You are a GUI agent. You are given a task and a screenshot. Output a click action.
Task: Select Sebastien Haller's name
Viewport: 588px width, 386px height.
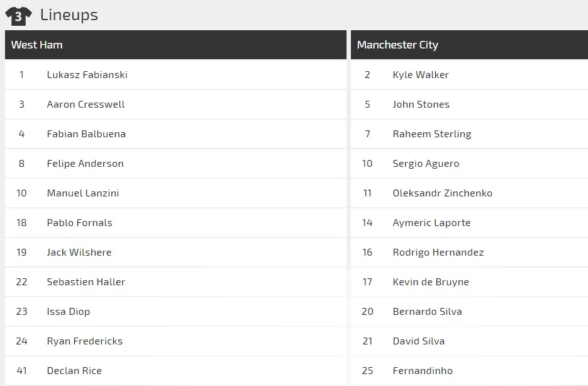[86, 281]
